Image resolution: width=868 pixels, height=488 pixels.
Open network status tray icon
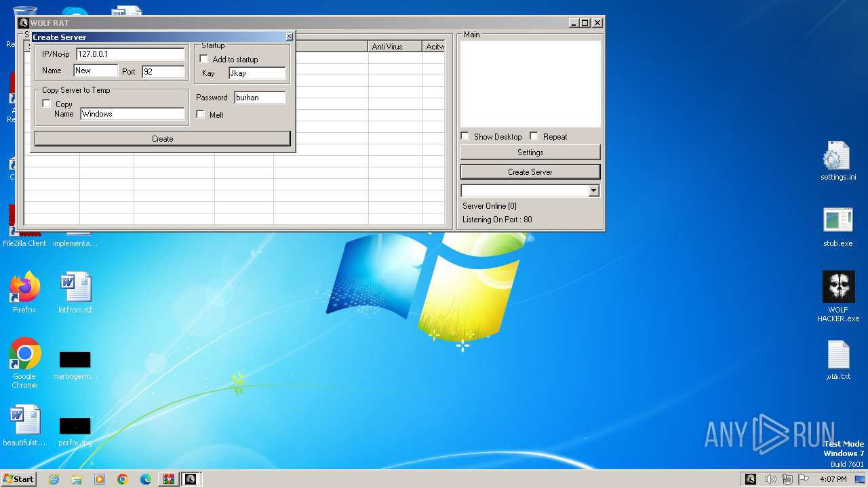(x=787, y=479)
